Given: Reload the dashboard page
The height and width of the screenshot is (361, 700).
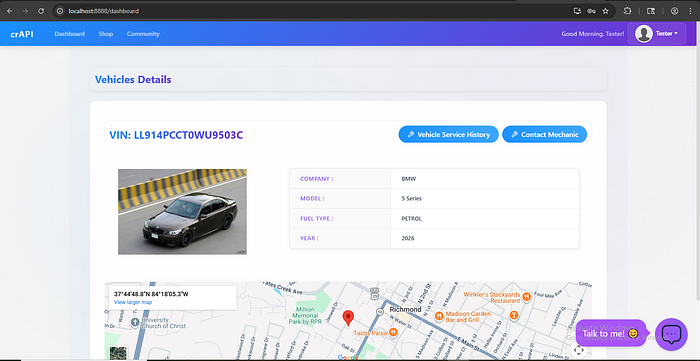Looking at the screenshot, I should point(41,11).
